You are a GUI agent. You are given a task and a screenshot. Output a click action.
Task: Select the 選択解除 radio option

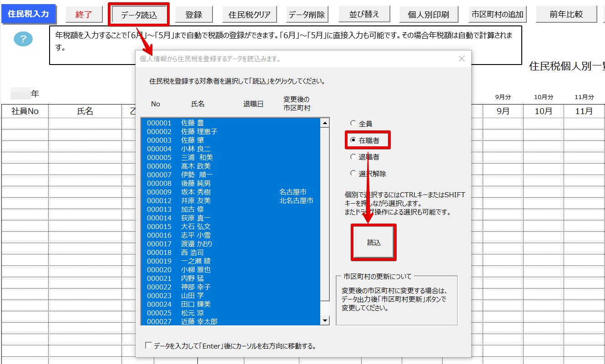[x=353, y=173]
